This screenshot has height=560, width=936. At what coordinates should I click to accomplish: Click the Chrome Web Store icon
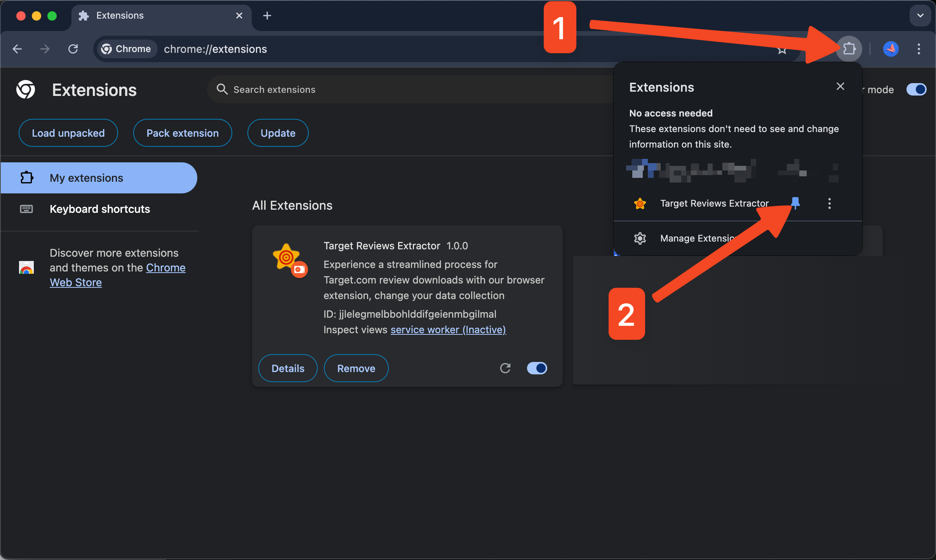(26, 268)
